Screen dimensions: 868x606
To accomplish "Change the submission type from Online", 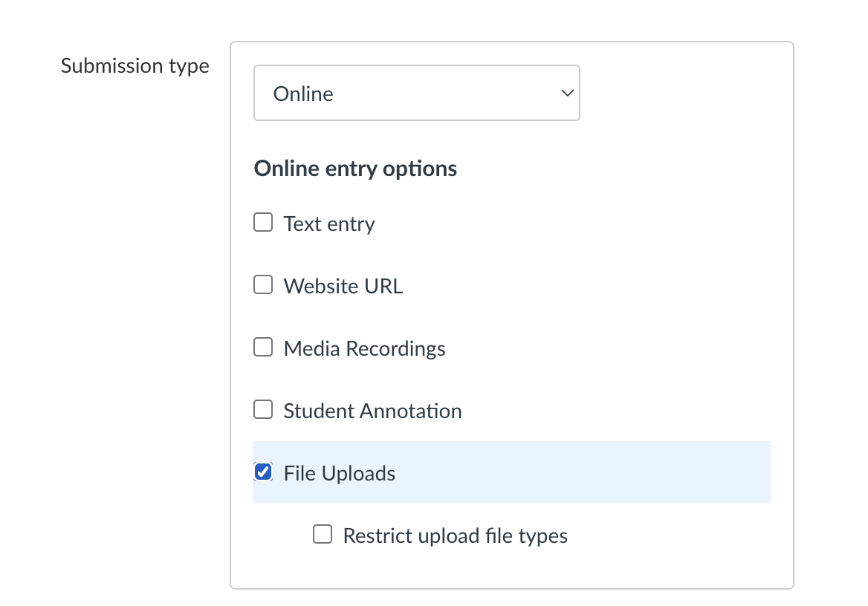I will (x=416, y=92).
